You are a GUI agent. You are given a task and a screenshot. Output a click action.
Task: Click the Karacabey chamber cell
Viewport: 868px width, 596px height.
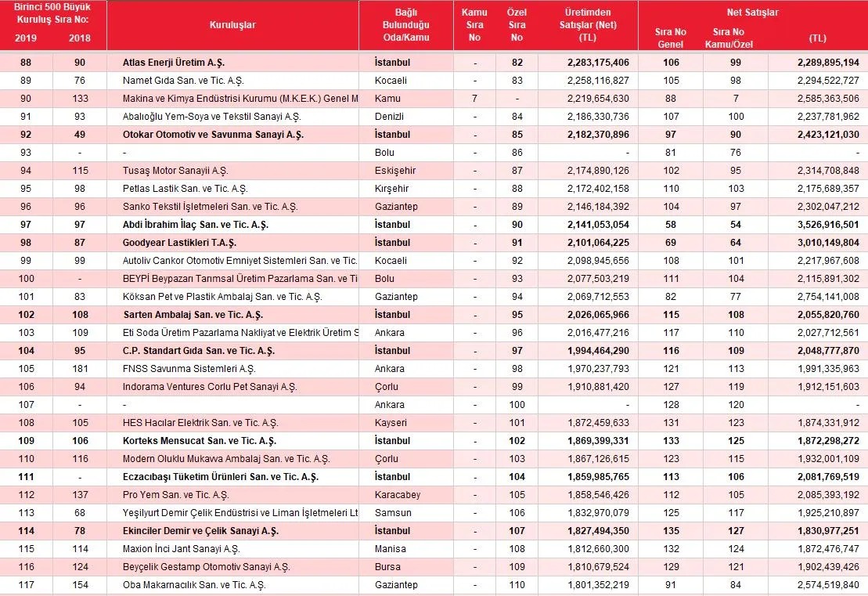point(398,495)
